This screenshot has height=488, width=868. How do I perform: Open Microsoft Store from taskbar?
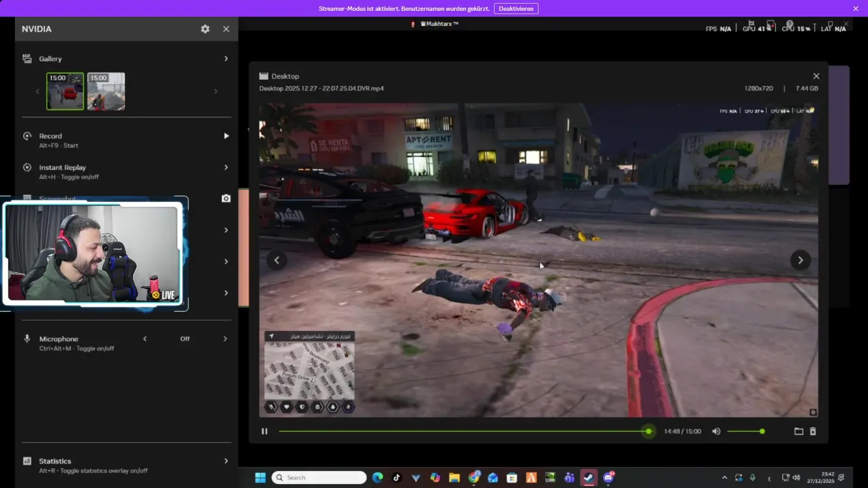click(x=512, y=478)
